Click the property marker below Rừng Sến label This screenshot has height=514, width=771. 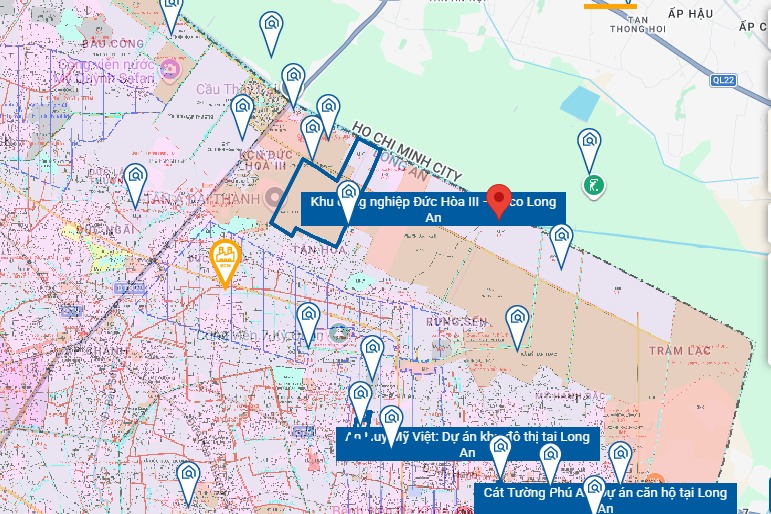(516, 323)
